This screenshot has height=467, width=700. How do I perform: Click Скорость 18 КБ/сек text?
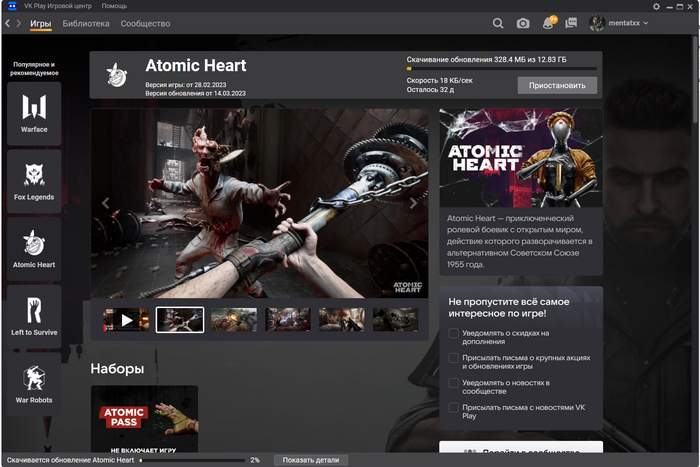pos(439,80)
